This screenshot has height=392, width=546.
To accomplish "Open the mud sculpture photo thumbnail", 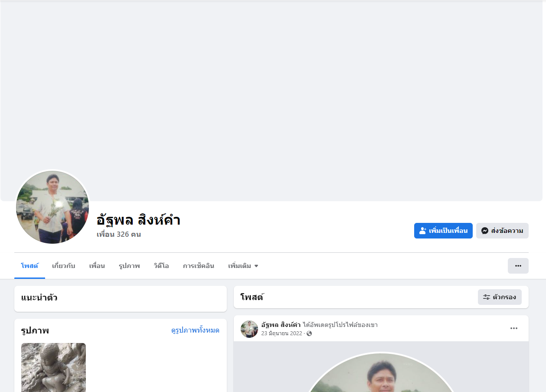I will coord(53,367).
